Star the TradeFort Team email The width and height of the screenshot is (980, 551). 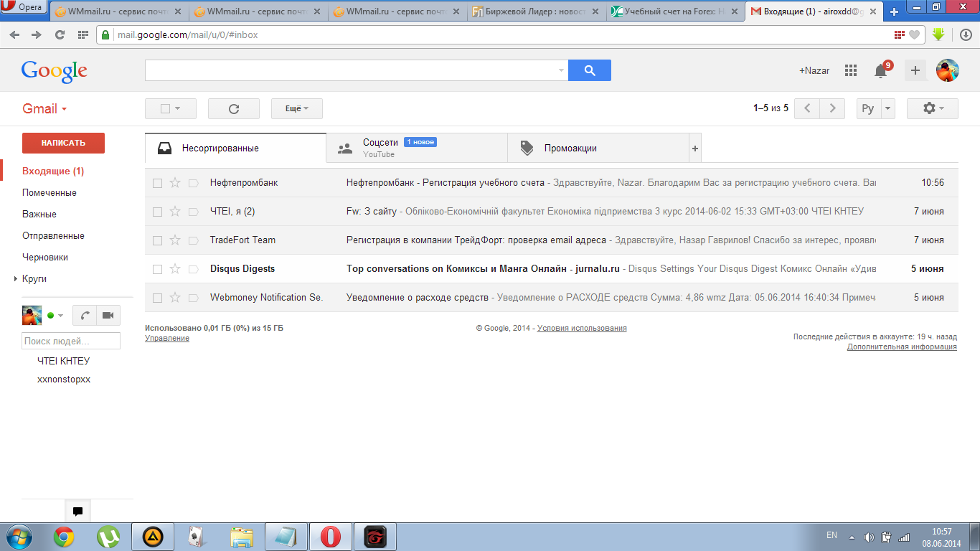175,240
